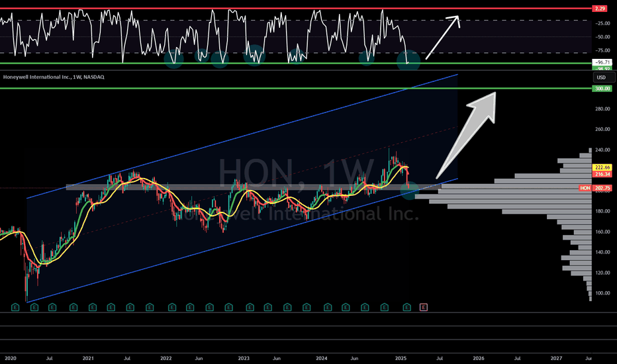This screenshot has height=364, width=617.
Task: Click the 2020 label on time axis
Action: point(11,359)
